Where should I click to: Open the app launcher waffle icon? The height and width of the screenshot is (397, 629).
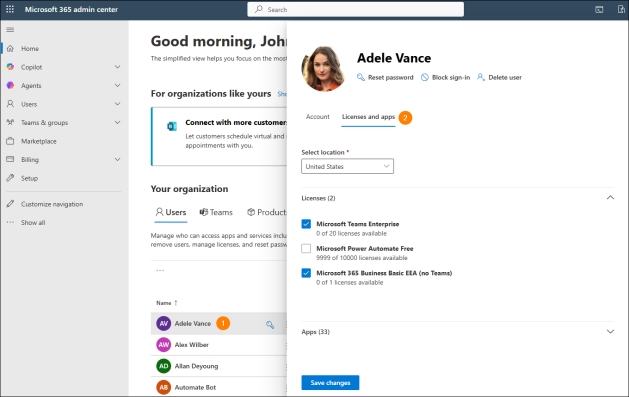10,9
